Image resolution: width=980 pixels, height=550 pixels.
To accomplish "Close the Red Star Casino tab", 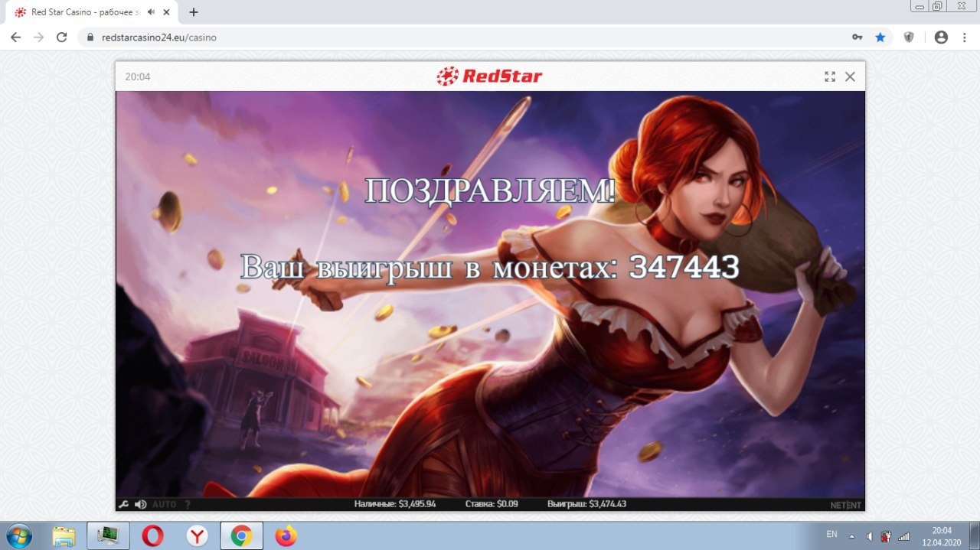I will 166,12.
